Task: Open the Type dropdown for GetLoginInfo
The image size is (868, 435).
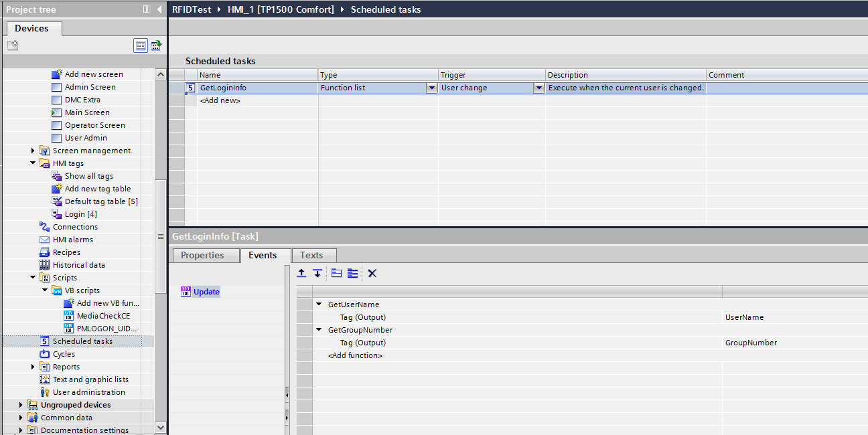Action: tap(432, 88)
